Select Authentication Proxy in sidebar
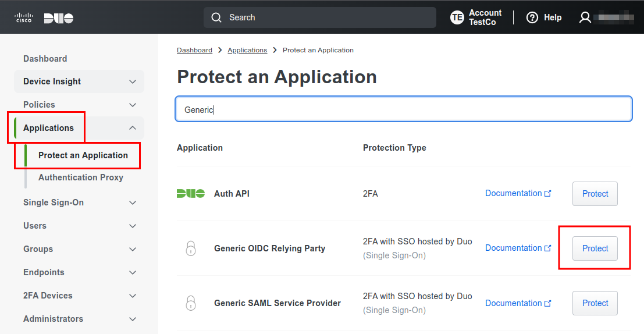Image resolution: width=644 pixels, height=334 pixels. pos(81,177)
